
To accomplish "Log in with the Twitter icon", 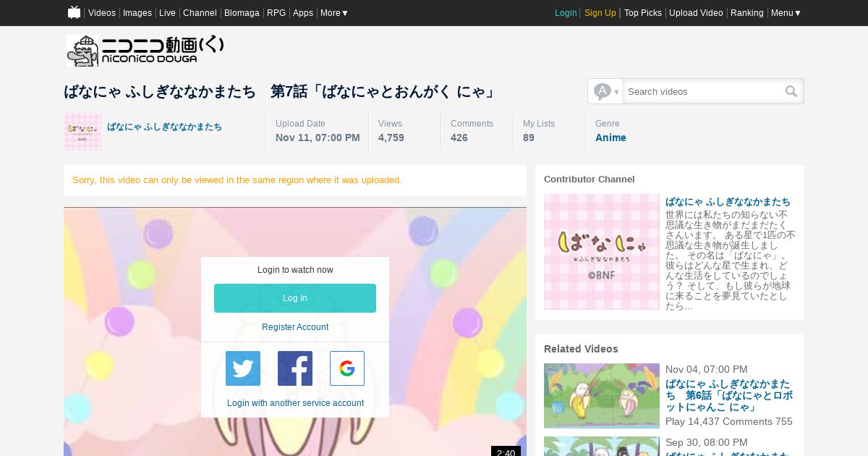I will (x=243, y=368).
